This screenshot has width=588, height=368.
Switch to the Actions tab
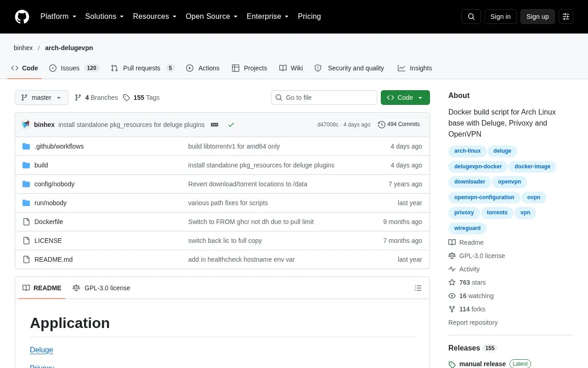point(203,68)
